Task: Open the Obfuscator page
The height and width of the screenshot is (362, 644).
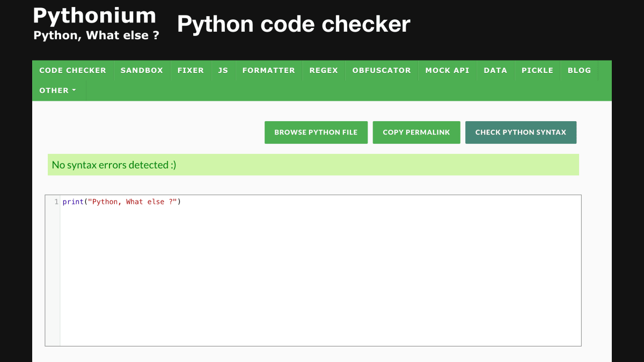Action: 382,70
